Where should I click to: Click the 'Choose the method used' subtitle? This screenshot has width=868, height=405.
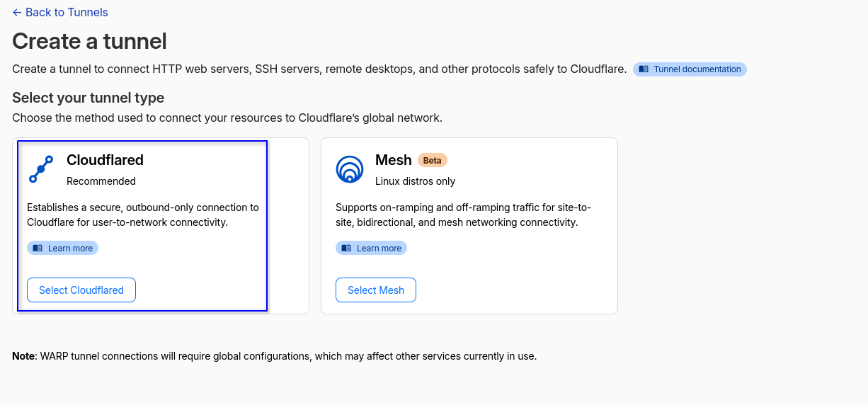point(227,118)
